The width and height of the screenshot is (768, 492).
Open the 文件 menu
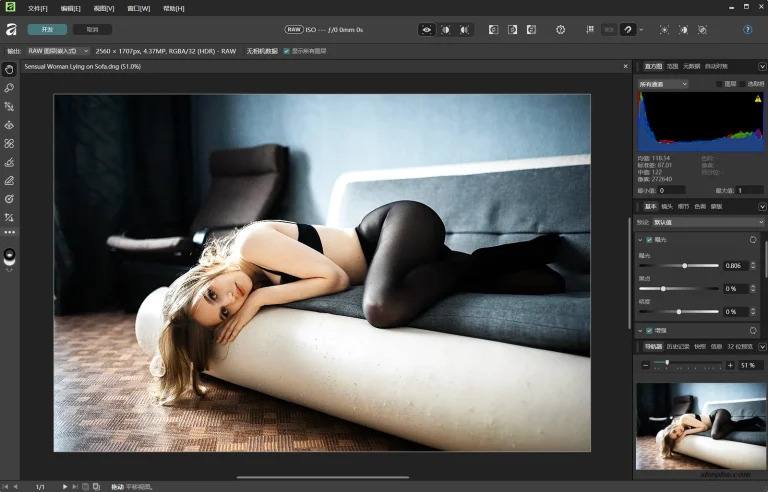[x=38, y=8]
